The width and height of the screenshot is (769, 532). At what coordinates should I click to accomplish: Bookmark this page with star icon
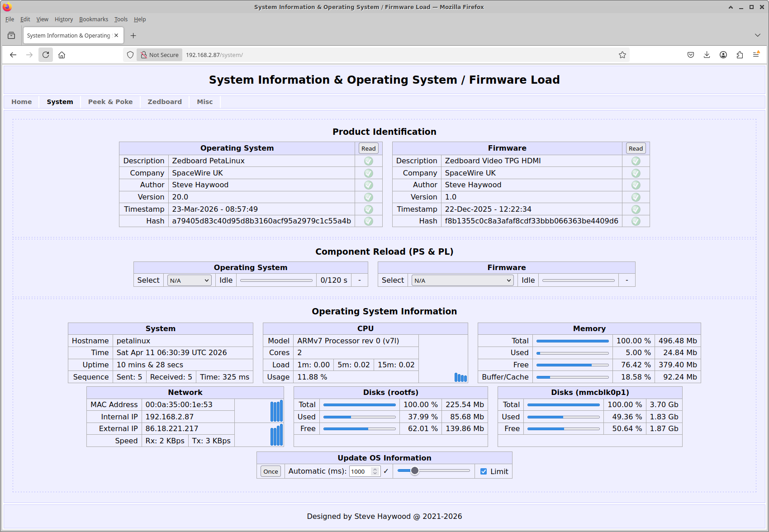[622, 55]
